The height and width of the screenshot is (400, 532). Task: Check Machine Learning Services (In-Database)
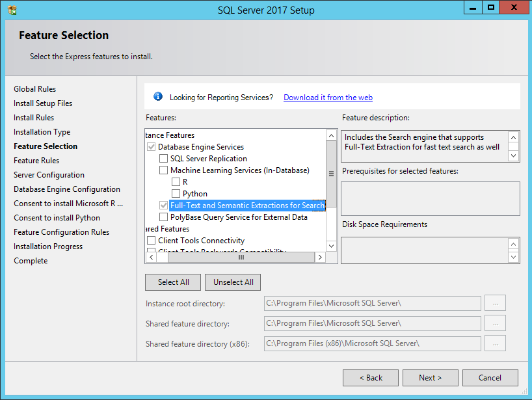tap(163, 170)
